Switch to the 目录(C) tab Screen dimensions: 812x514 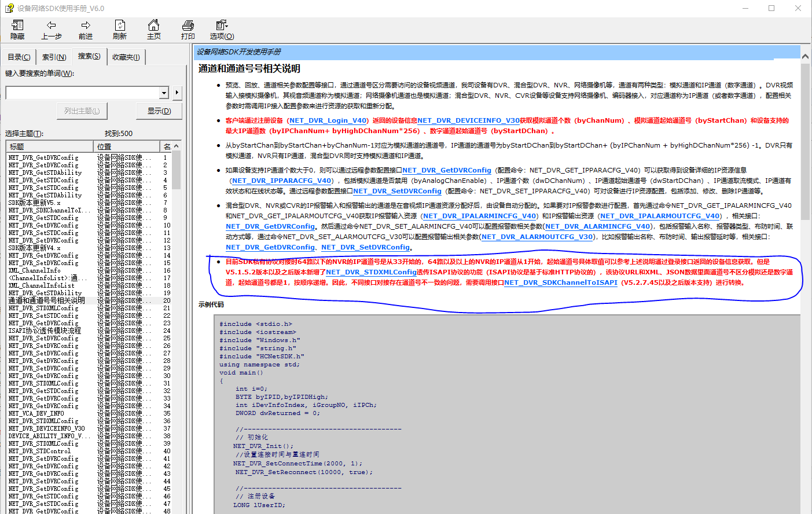click(x=19, y=57)
